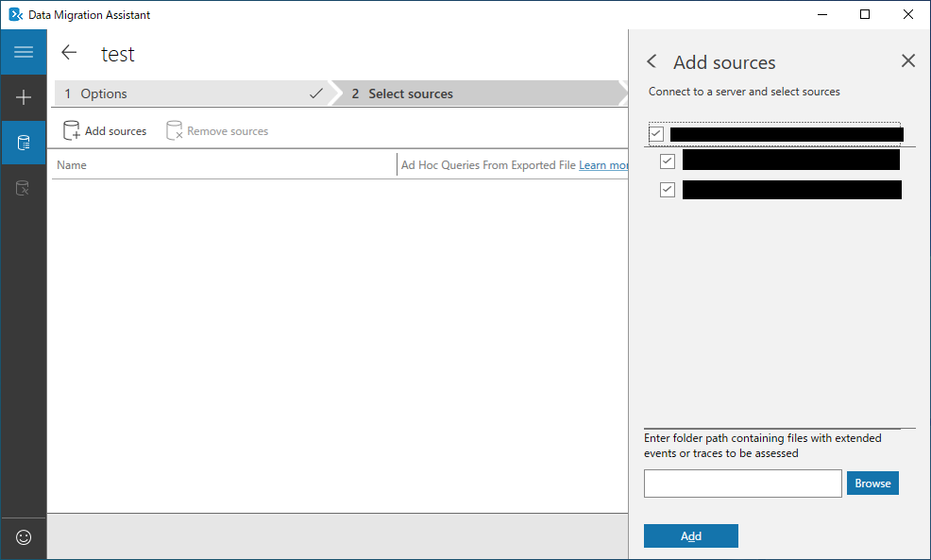Minimize the Data Migration Assistant window

(822, 15)
